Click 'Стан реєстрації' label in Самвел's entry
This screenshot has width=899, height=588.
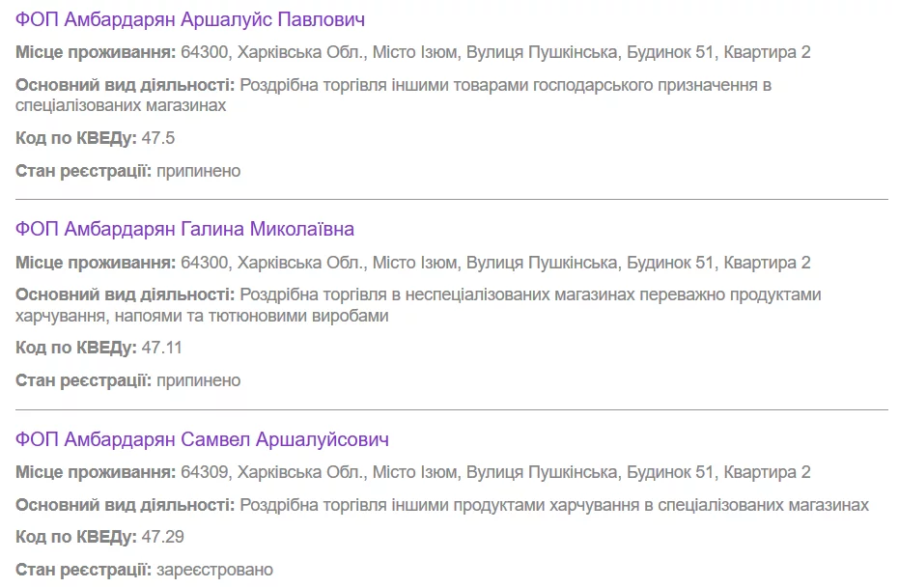[x=84, y=570]
